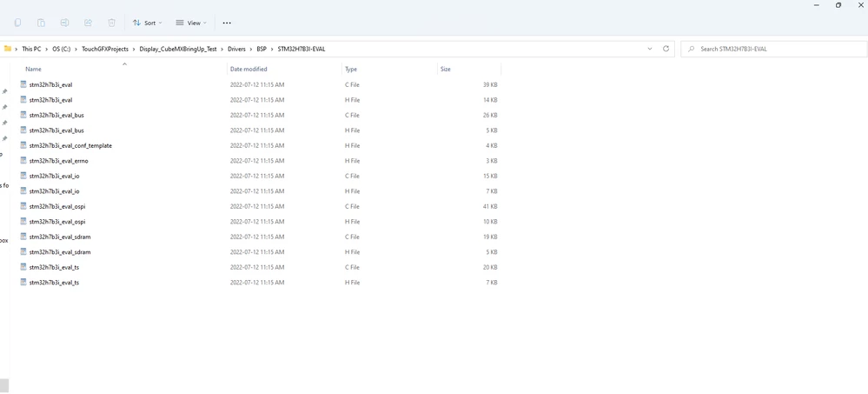Click the Copy icon in toolbar
Screen dimensions: 868x394
tap(17, 23)
